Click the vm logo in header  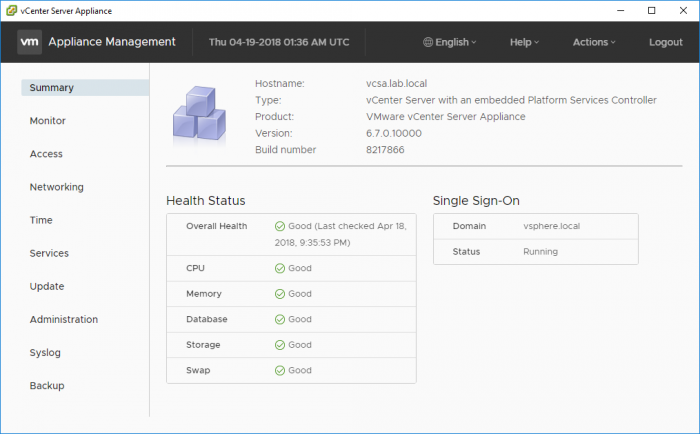coord(29,42)
